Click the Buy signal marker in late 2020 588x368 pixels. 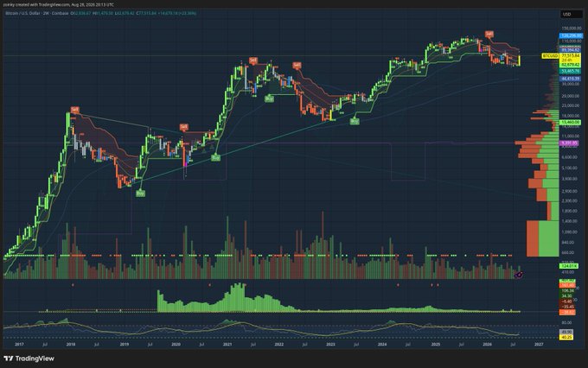tap(215, 158)
